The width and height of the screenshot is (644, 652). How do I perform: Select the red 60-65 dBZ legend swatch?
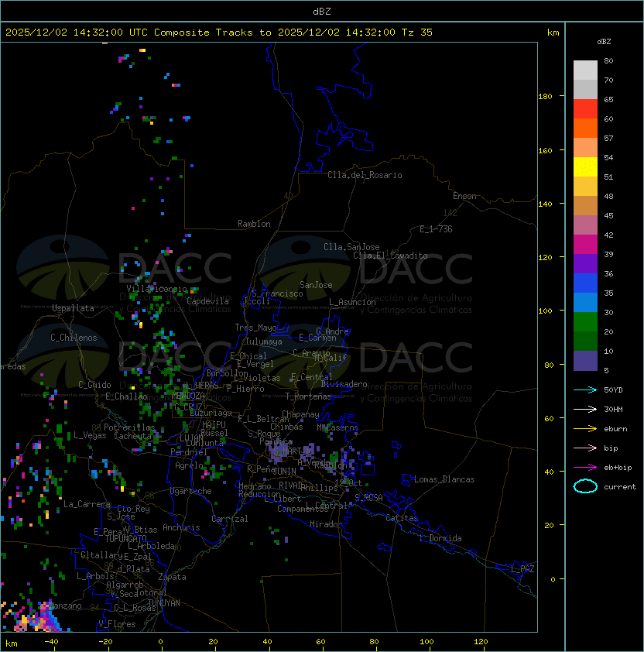tap(585, 109)
